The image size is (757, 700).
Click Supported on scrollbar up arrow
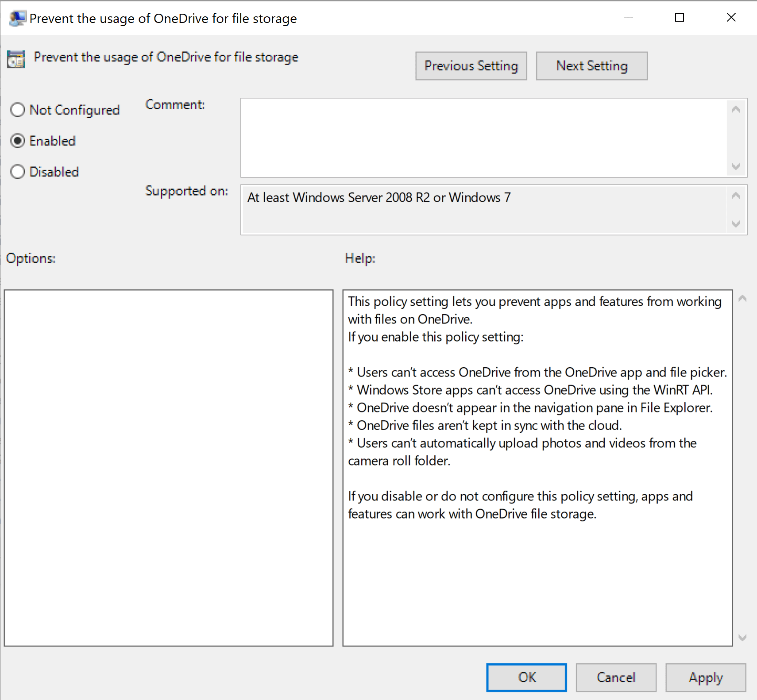(736, 196)
